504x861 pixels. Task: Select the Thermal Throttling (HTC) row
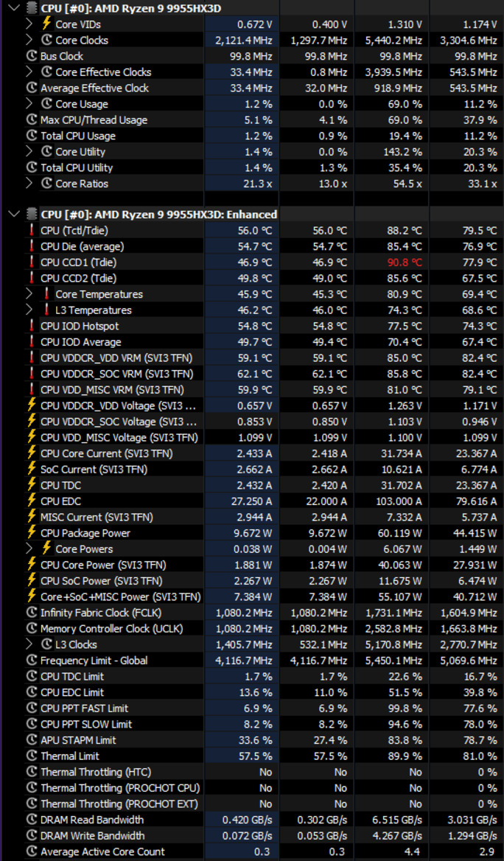tap(252, 772)
